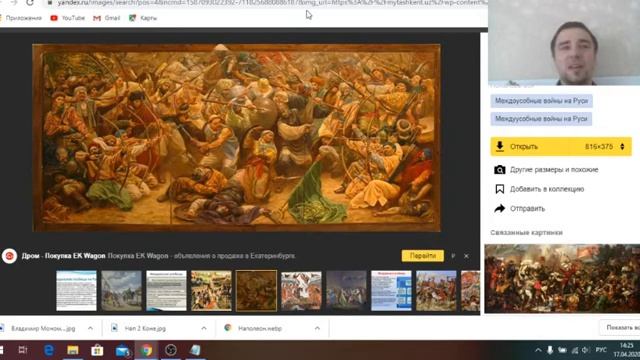Click the P ad label icon

click(453, 256)
